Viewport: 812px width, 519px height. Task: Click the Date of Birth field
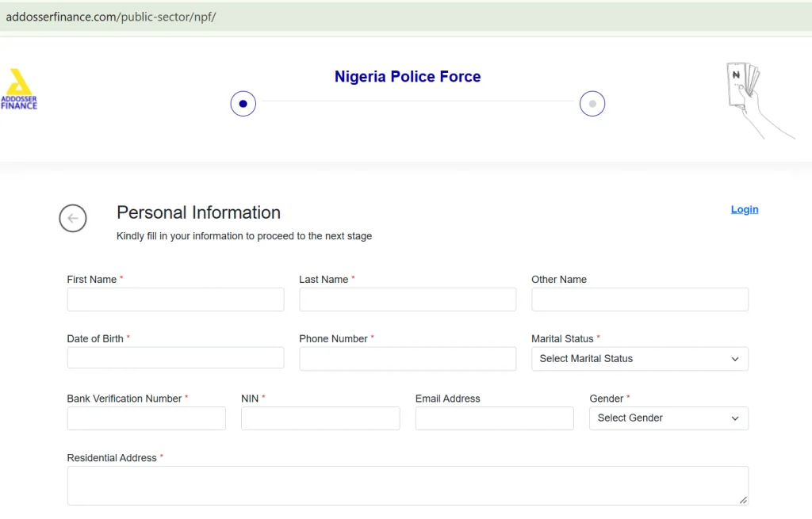click(x=175, y=358)
